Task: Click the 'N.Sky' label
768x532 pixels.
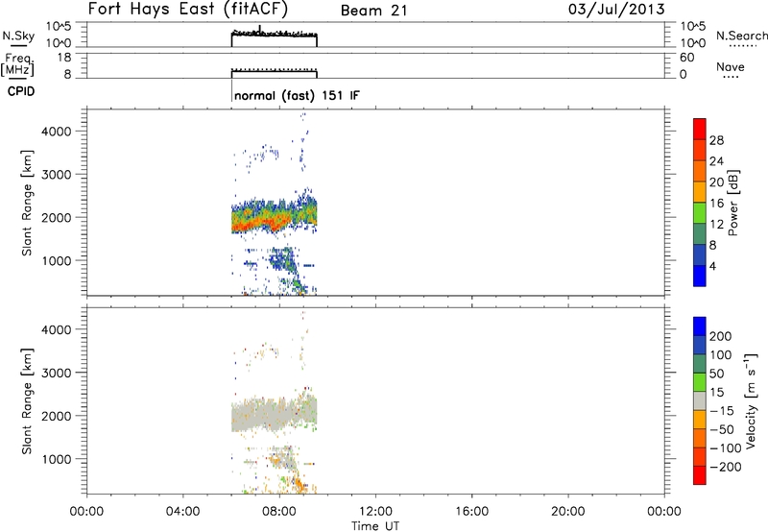Action: coord(18,36)
